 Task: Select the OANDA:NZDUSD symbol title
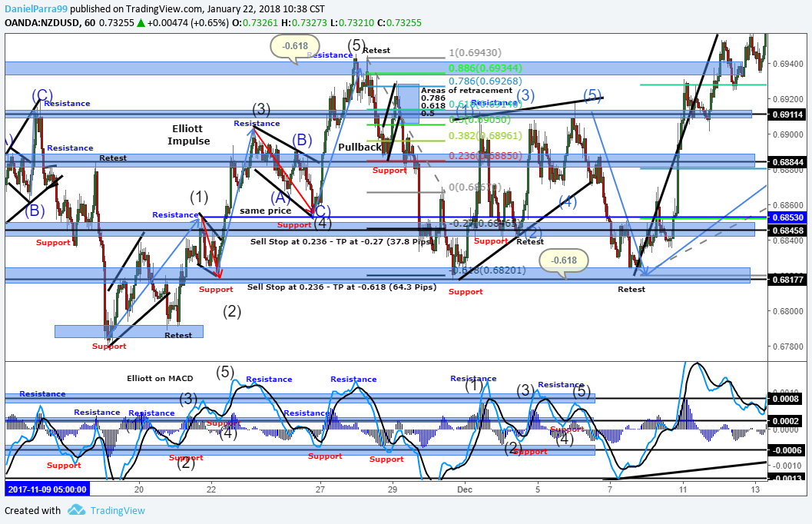coord(42,23)
